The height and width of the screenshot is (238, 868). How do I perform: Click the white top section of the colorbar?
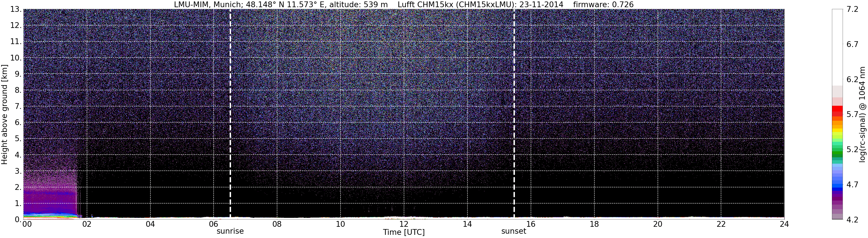point(837,47)
